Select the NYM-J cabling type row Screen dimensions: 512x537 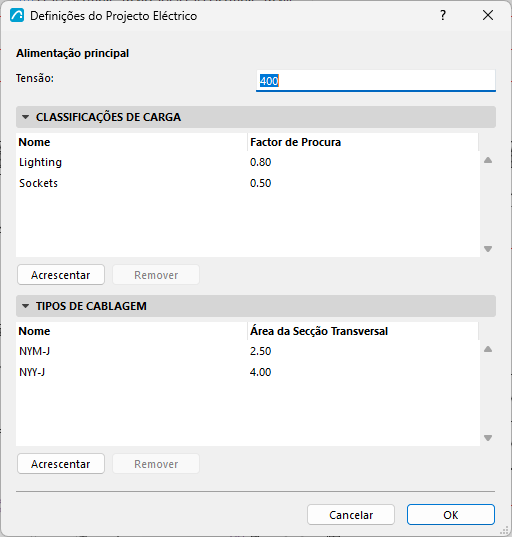coord(248,351)
